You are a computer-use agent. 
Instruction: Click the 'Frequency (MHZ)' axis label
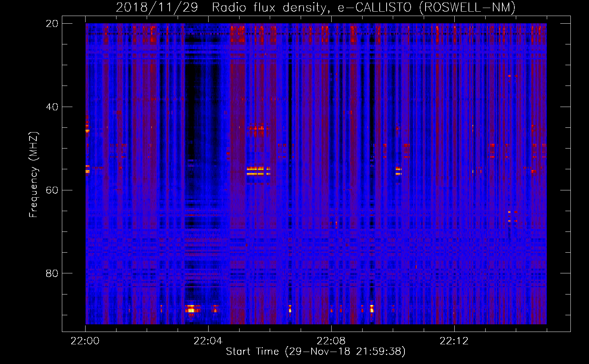[33, 175]
